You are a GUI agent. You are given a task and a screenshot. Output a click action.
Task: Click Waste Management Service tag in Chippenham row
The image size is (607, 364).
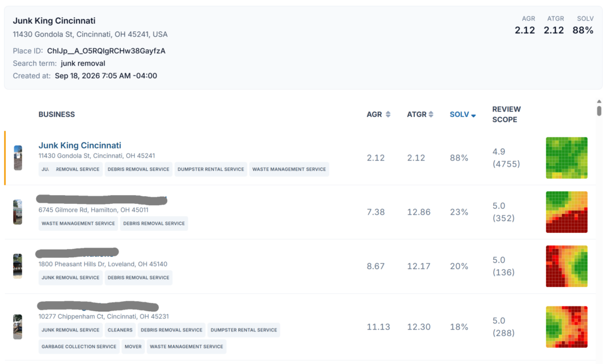tap(187, 347)
